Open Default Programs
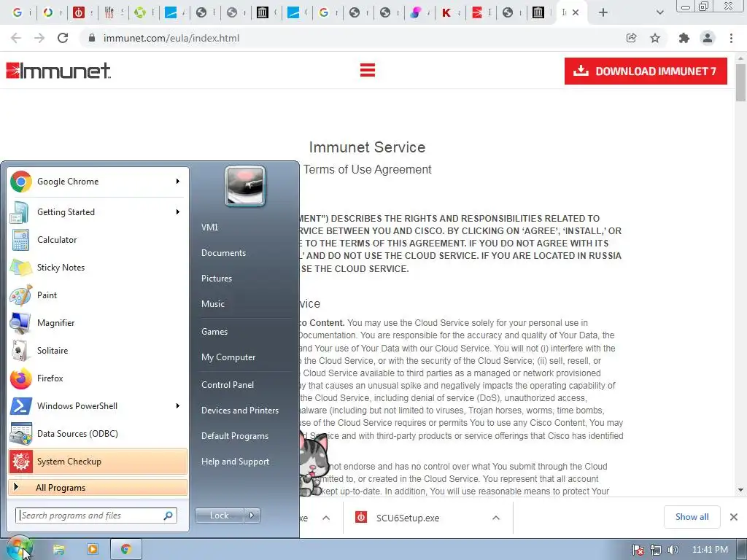The width and height of the screenshot is (747, 560). (235, 436)
